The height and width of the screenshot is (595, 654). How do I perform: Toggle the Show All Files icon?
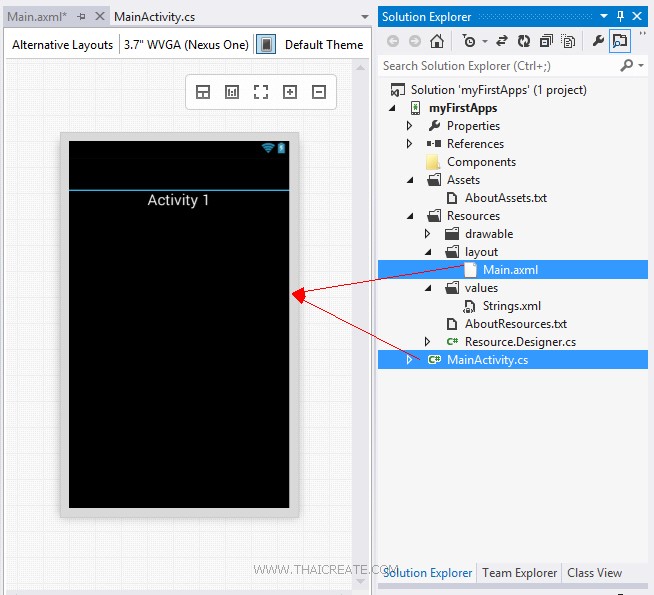coord(568,41)
